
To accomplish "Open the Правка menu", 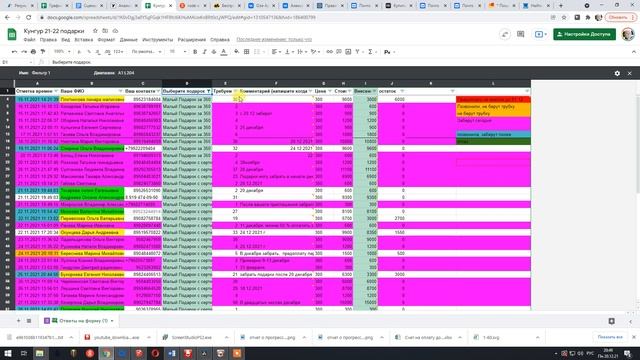I will tap(48, 40).
